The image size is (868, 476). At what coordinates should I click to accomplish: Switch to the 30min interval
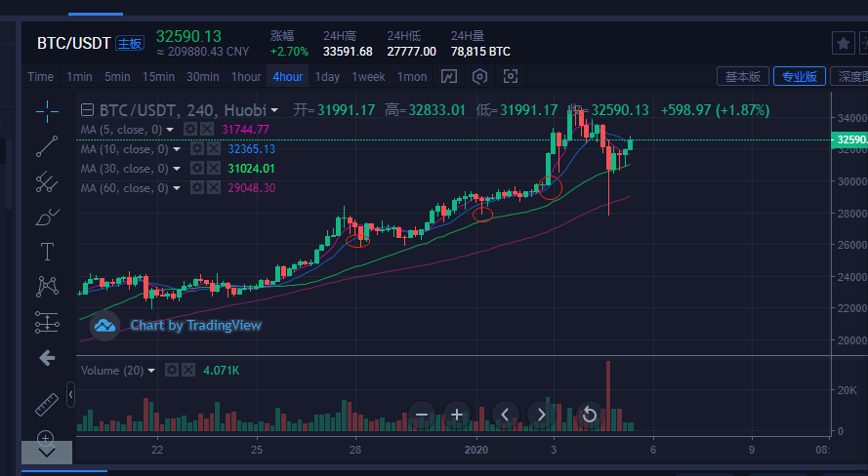(x=203, y=76)
